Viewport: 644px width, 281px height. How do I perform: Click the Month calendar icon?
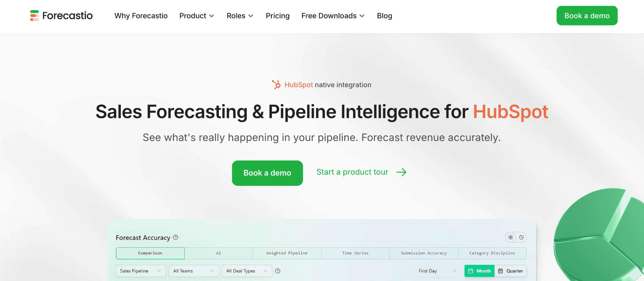click(471, 271)
